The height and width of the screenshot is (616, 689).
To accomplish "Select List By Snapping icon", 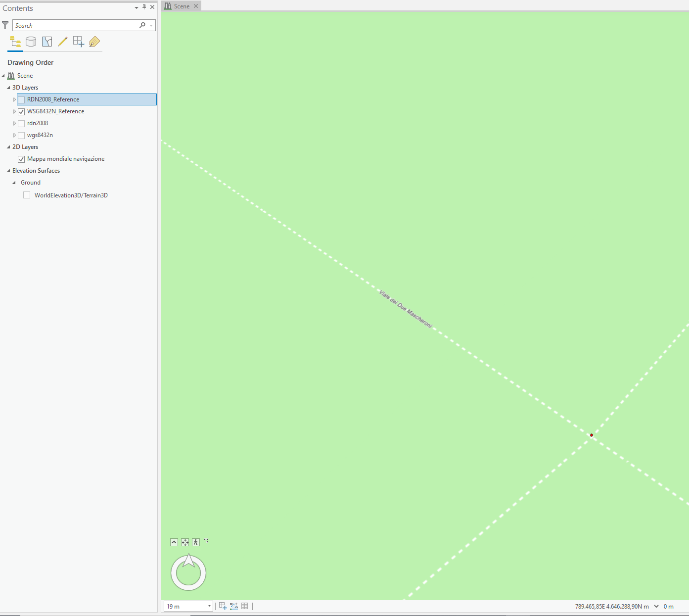I will point(78,42).
